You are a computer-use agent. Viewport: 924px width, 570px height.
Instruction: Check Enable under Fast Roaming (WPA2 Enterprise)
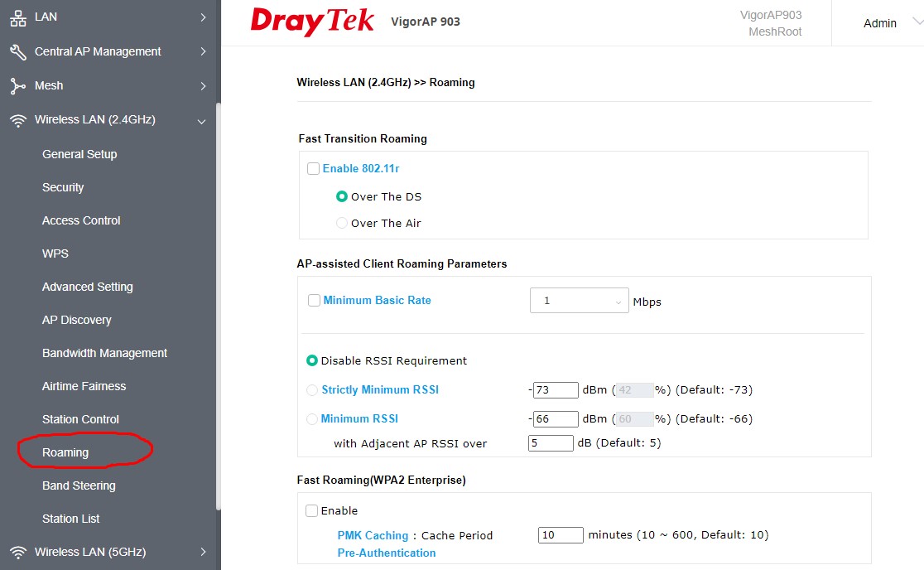click(x=312, y=511)
